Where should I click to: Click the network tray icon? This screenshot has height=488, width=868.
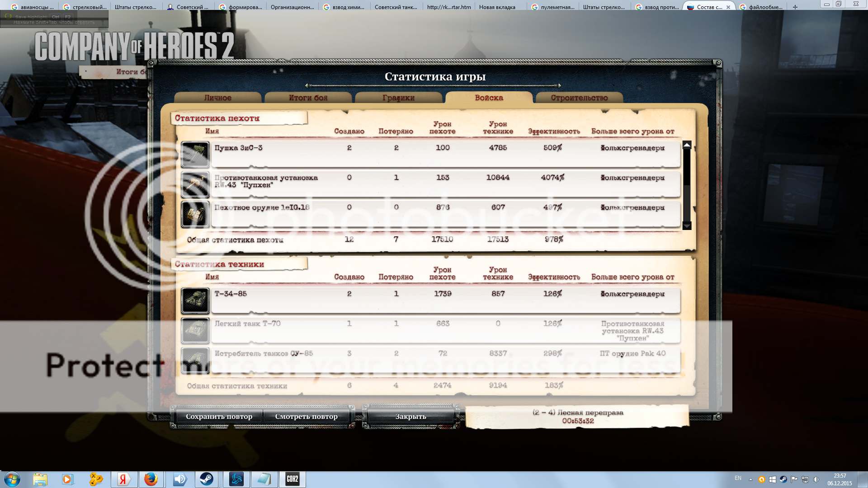pyautogui.click(x=805, y=479)
